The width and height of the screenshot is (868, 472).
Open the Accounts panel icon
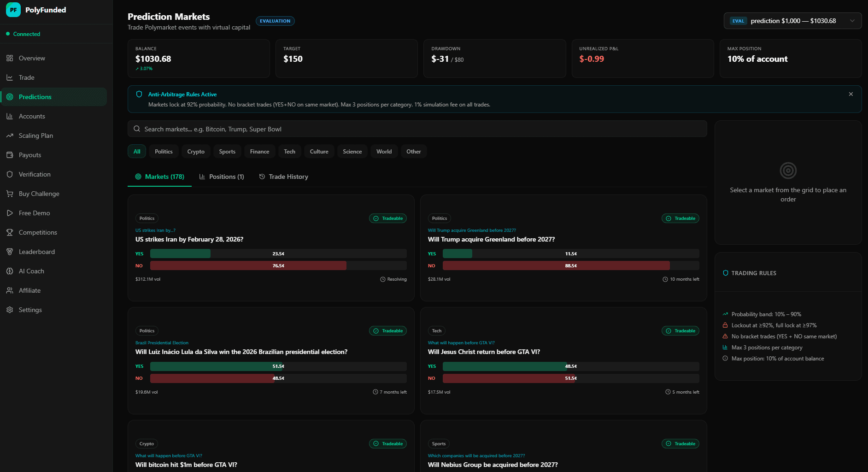tap(10, 116)
